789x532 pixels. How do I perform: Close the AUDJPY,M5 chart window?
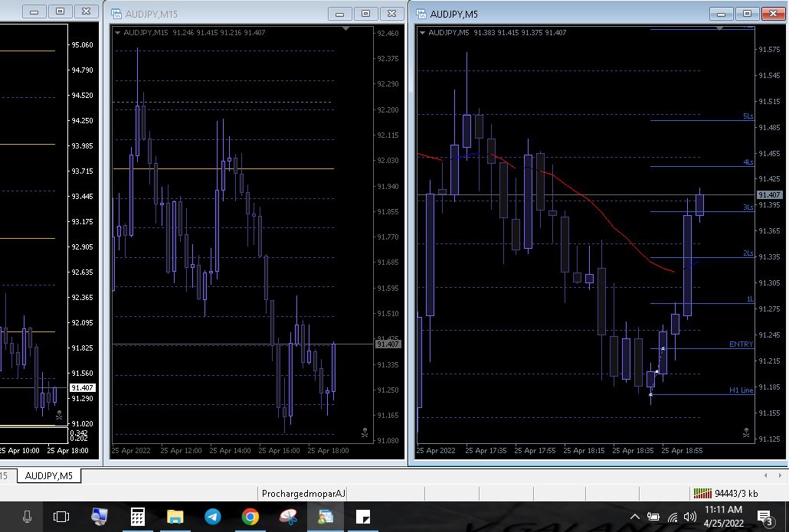[774, 14]
